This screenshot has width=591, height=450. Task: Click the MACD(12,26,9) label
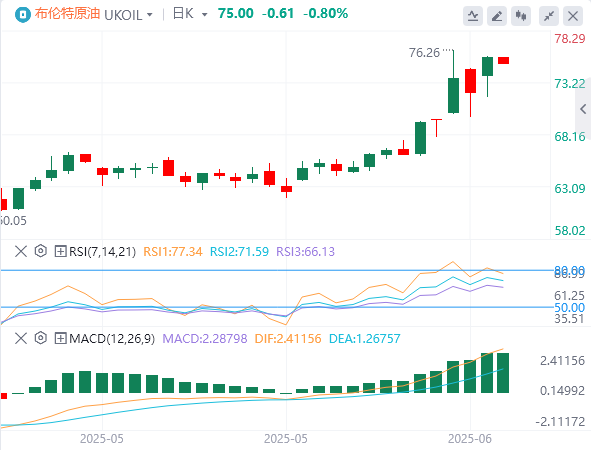tap(112, 338)
